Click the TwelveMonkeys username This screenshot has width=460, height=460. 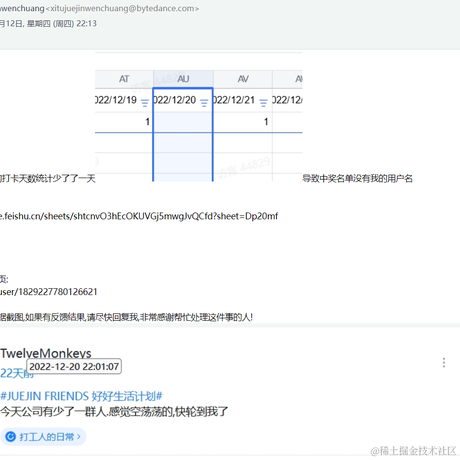point(46,353)
